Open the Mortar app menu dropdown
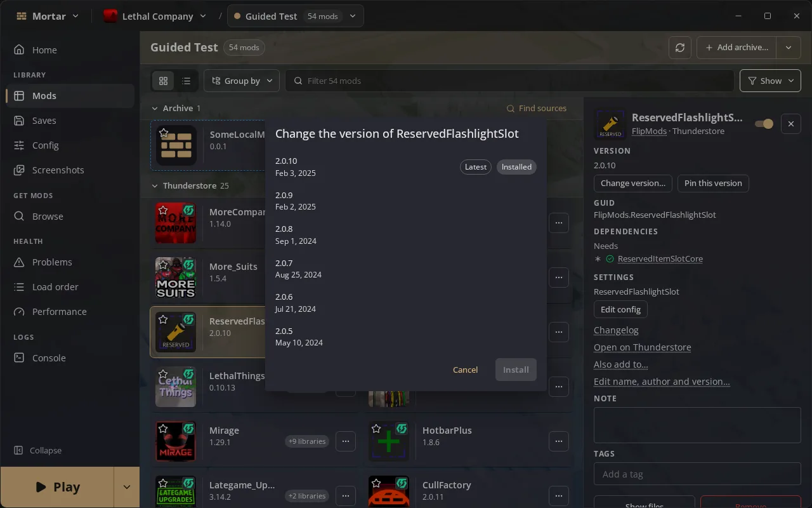Viewport: 812px width, 508px height. click(48, 16)
